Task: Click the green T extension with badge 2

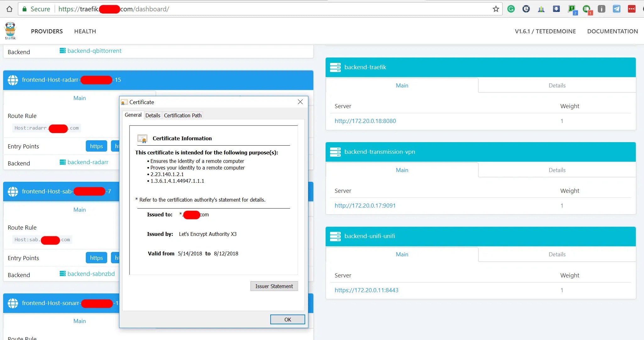Action: pos(572,9)
